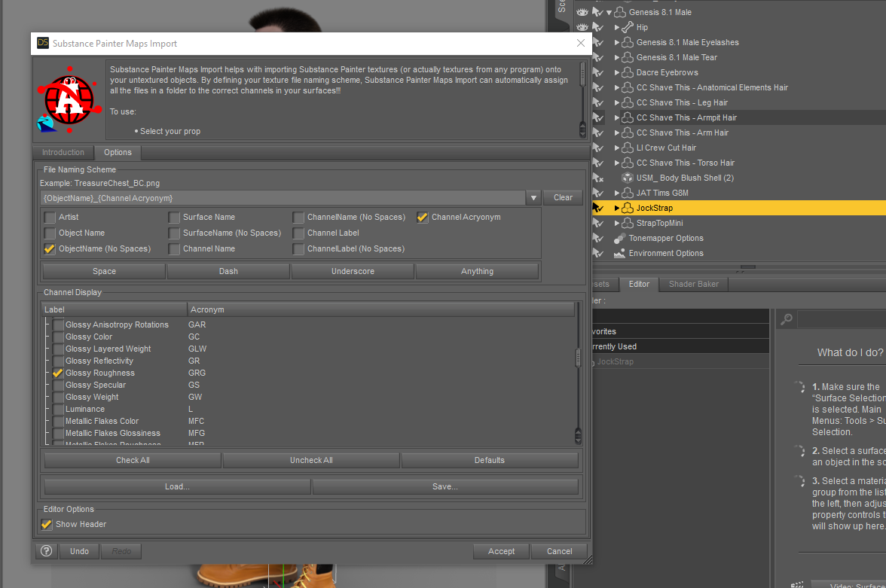The height and width of the screenshot is (588, 886).
Task: Expand CC Shave This - Leg Hair node
Action: pos(617,102)
